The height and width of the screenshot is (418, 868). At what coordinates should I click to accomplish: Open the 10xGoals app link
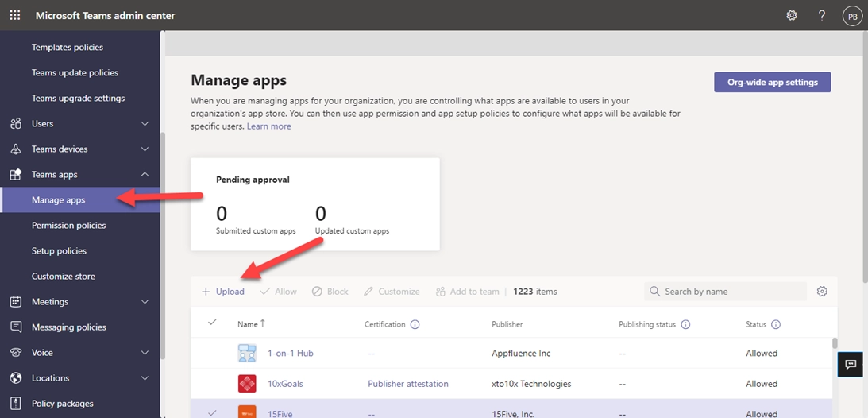point(286,384)
